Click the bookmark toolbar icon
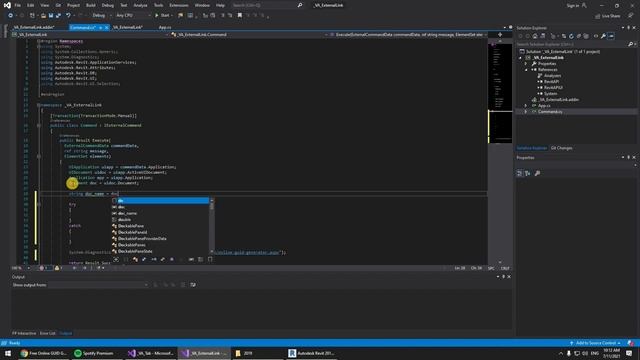The height and width of the screenshot is (360, 640). click(x=240, y=16)
